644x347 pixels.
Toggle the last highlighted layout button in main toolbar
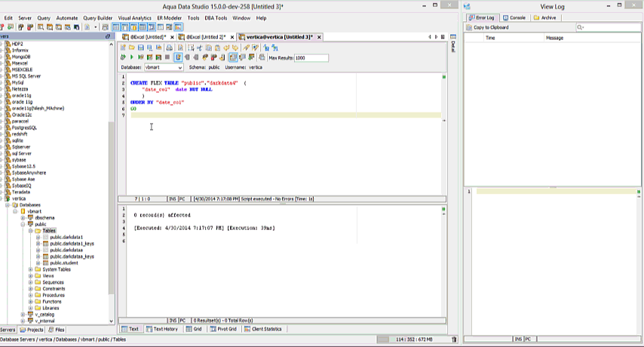coord(178,27)
